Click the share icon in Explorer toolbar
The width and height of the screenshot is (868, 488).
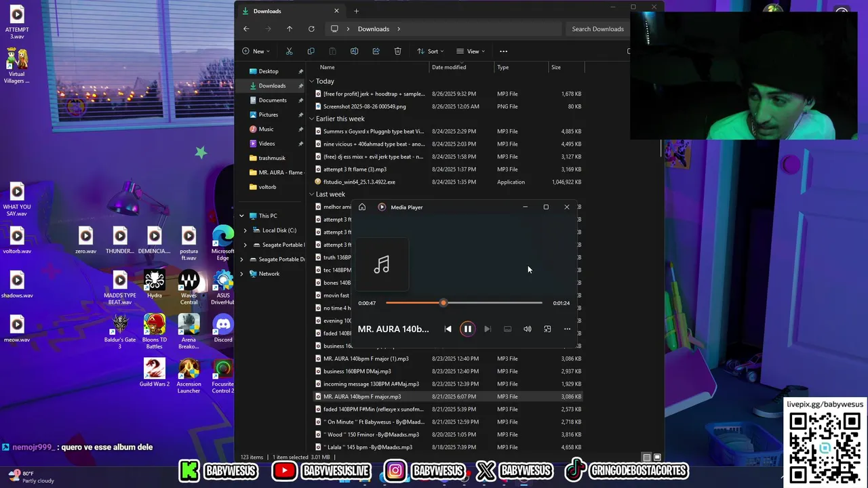[376, 51]
